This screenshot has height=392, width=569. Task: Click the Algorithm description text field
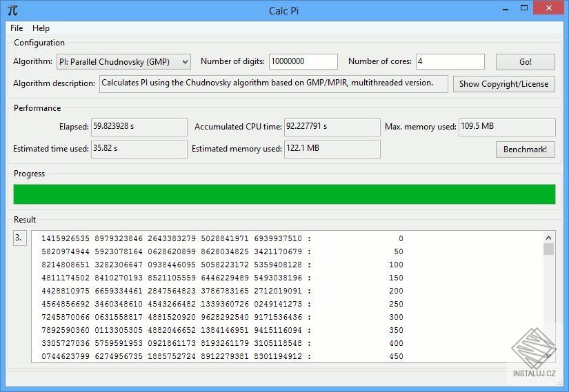[x=274, y=84]
